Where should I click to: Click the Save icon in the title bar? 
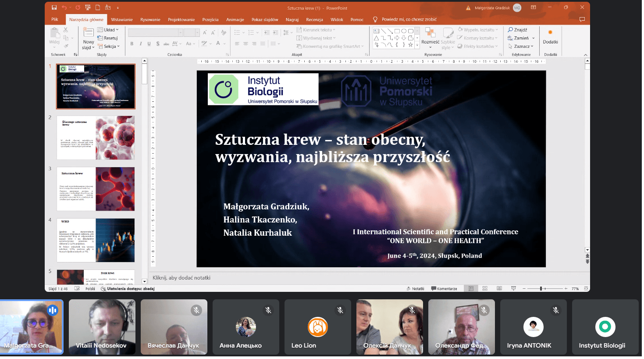tap(54, 7)
